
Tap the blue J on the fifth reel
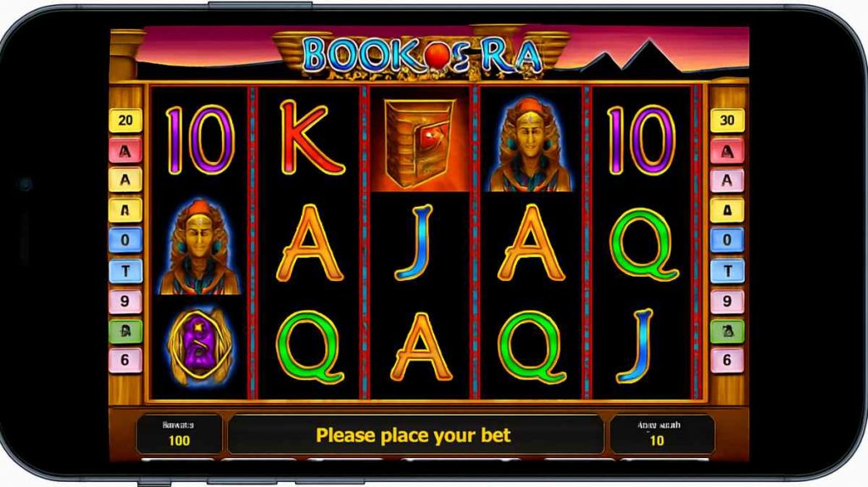(636, 346)
